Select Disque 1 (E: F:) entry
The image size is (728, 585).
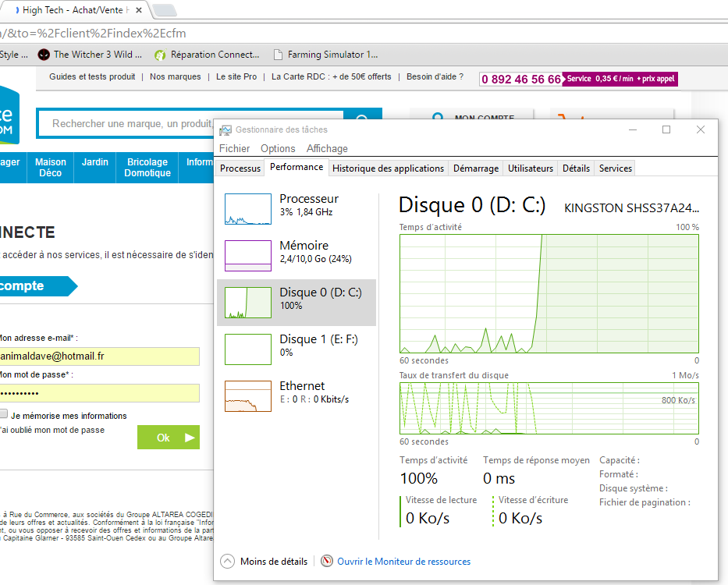(297, 349)
